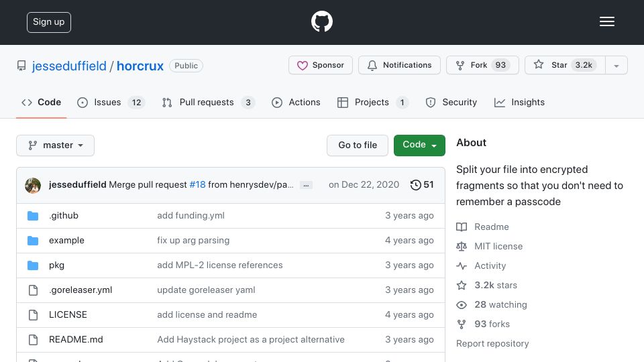
Task: Click the scales icon next to MIT license
Action: coord(462,246)
